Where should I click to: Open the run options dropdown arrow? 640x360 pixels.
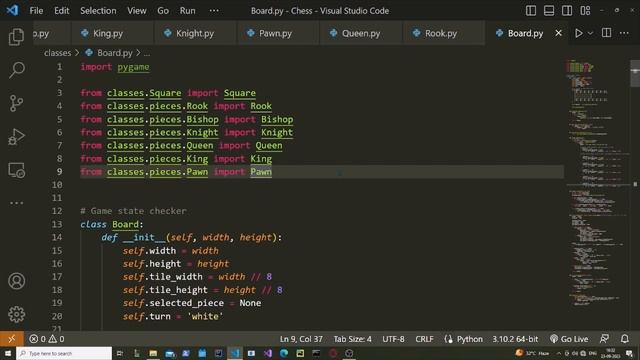pyautogui.click(x=590, y=33)
